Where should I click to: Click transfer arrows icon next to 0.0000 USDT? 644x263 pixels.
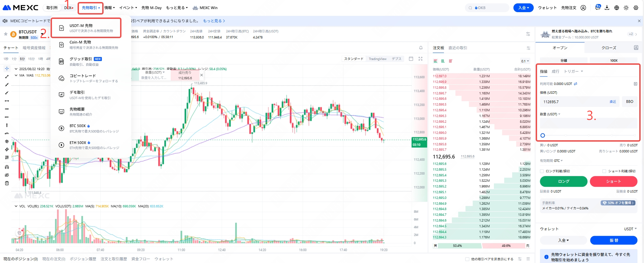pos(576,84)
